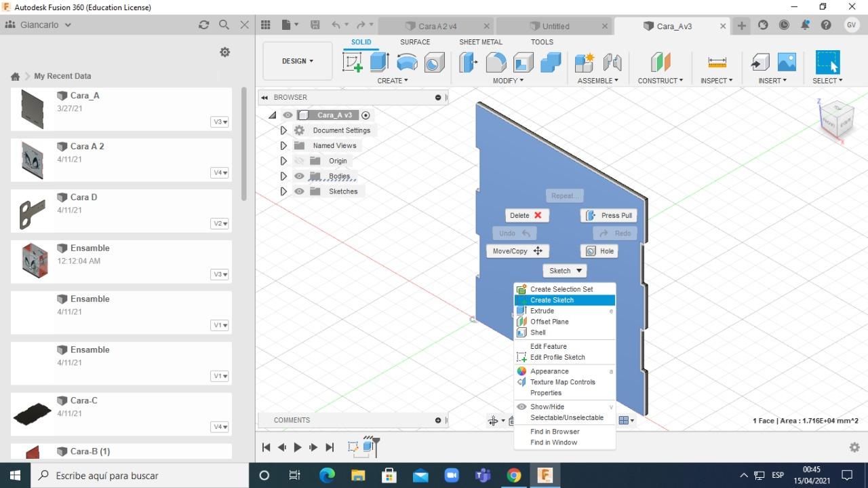Pick the Measure tool in Inspect group
868x488 pixels.
tap(717, 62)
